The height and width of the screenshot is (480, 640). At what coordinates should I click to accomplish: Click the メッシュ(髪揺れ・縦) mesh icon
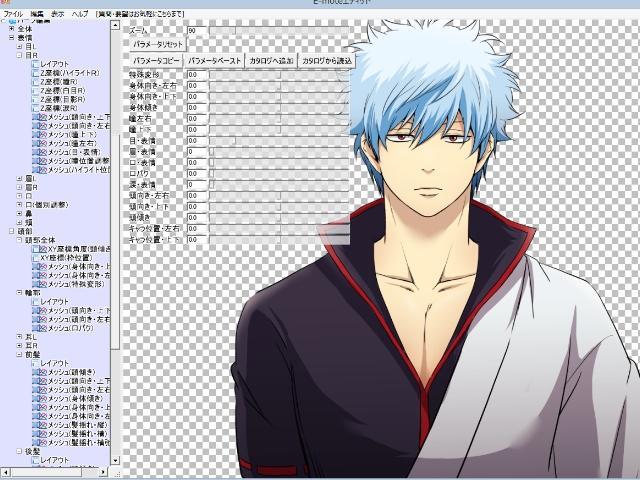click(40, 425)
